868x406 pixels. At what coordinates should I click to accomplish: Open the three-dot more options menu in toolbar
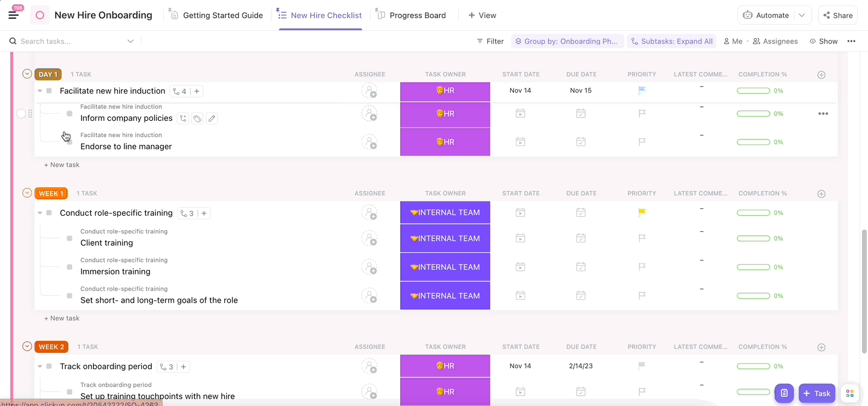[x=851, y=41]
